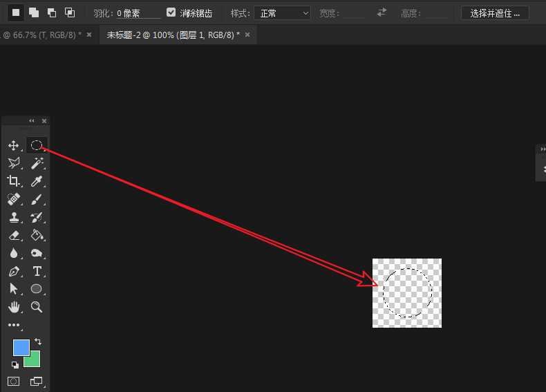Open the blue foreground color swatch
This screenshot has height=392, width=546.
pos(21,347)
